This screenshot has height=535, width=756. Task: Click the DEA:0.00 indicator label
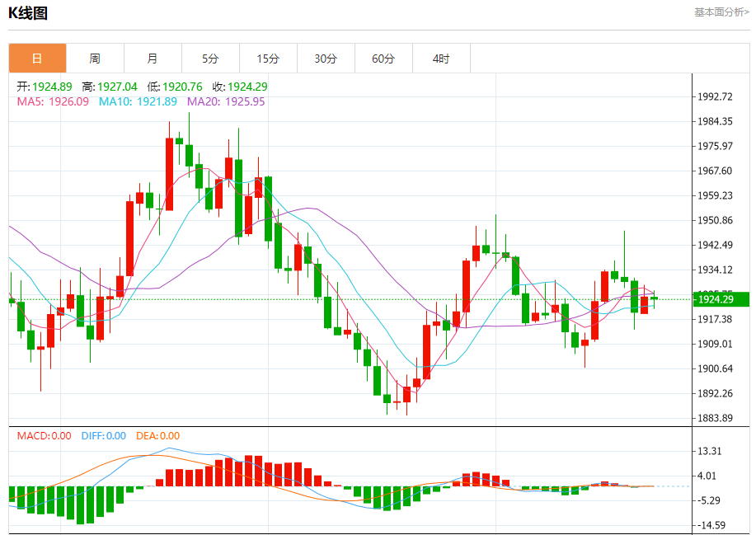pyautogui.click(x=158, y=436)
